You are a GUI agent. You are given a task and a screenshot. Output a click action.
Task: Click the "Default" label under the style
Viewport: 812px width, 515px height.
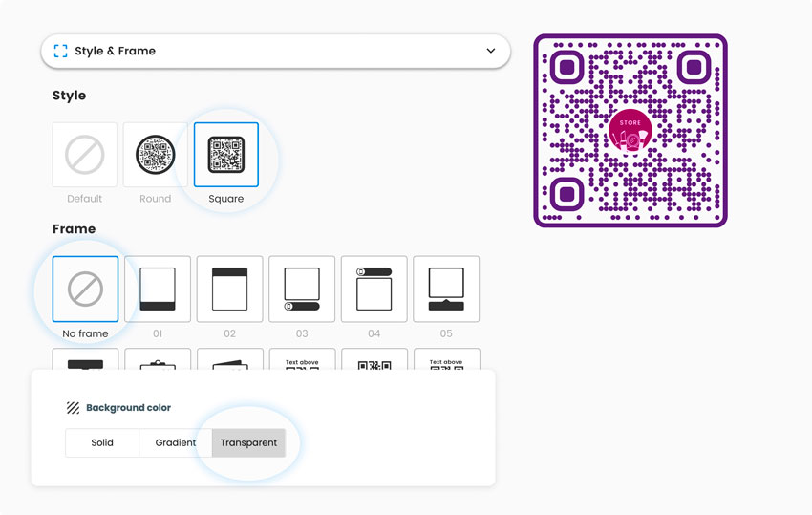coord(84,199)
